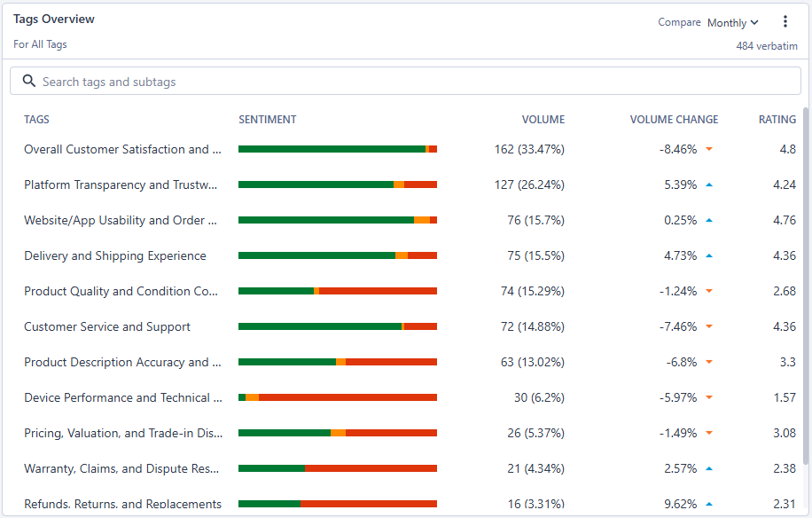Click sentiment bar for Device Performance row
Screen dimensions: 812x518
[338, 397]
